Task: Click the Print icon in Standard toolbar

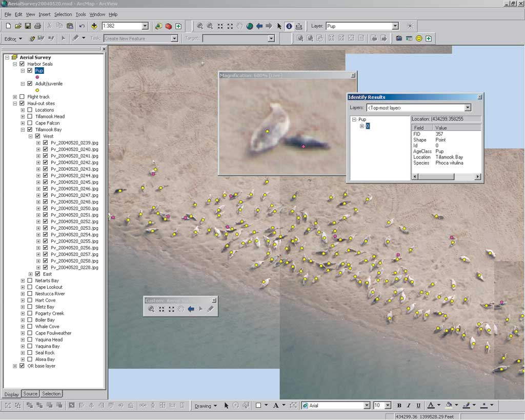Action: 38,26
